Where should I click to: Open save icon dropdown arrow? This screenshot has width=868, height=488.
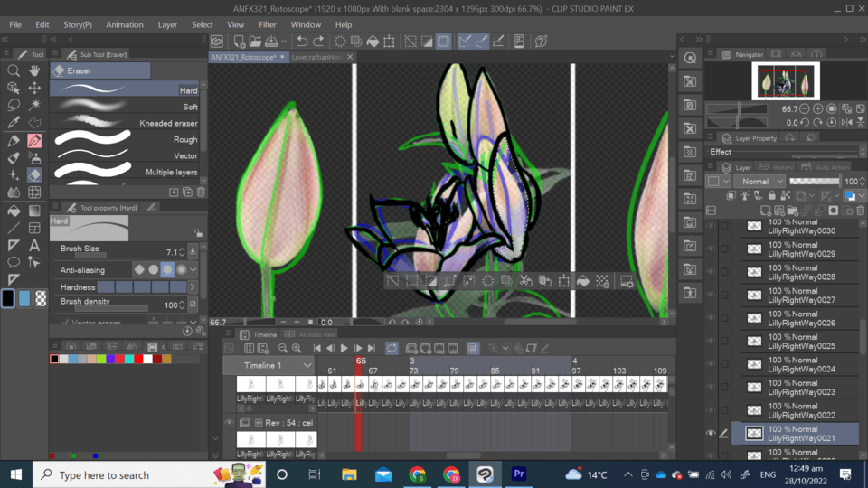pyautogui.click(x=284, y=42)
